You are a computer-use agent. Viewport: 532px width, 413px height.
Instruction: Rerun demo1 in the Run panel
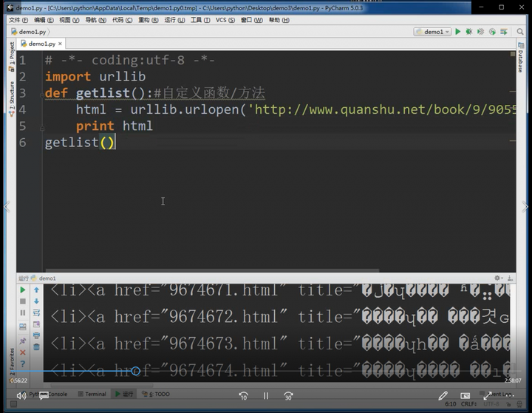pos(23,290)
